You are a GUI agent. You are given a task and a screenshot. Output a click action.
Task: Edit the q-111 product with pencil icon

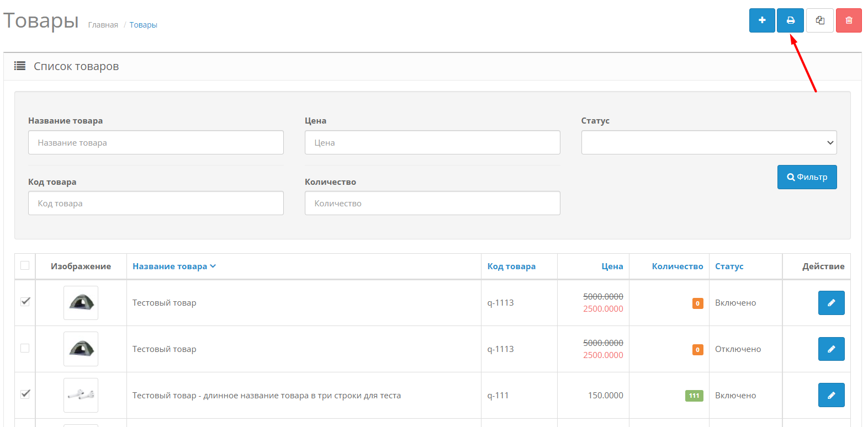[x=831, y=395]
